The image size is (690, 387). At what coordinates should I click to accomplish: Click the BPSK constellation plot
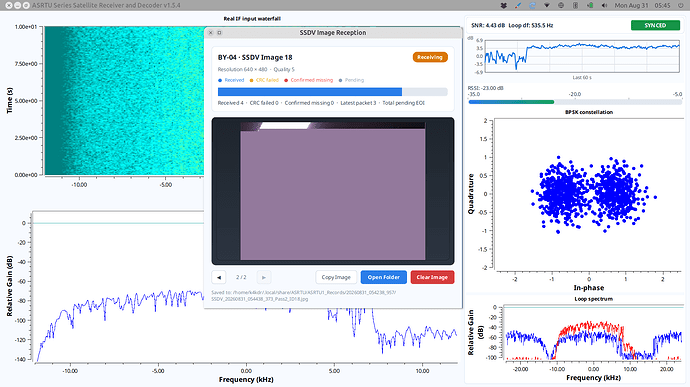point(588,194)
